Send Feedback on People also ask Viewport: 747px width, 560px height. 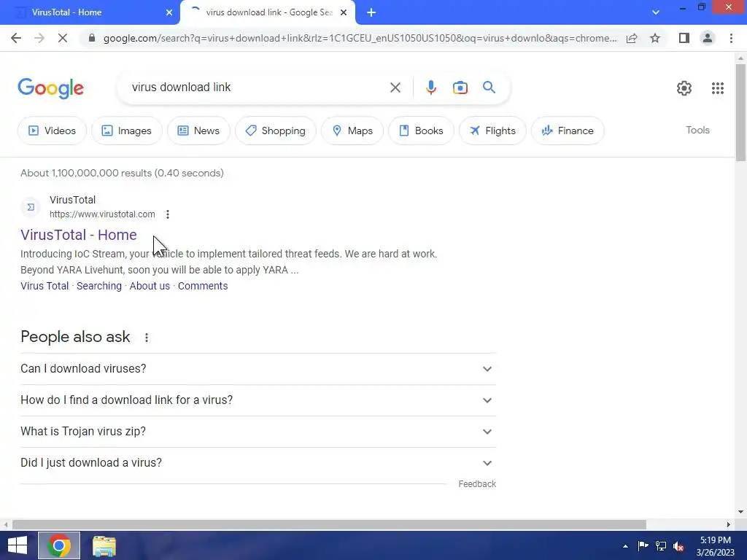pos(477,484)
